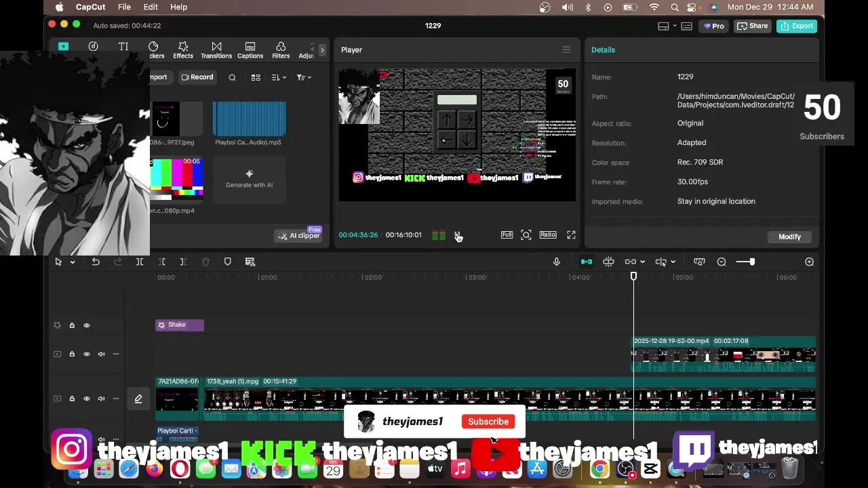Lock the 2025-12-28 overlay video track
The height and width of the screenshot is (488, 868).
pos(72,354)
